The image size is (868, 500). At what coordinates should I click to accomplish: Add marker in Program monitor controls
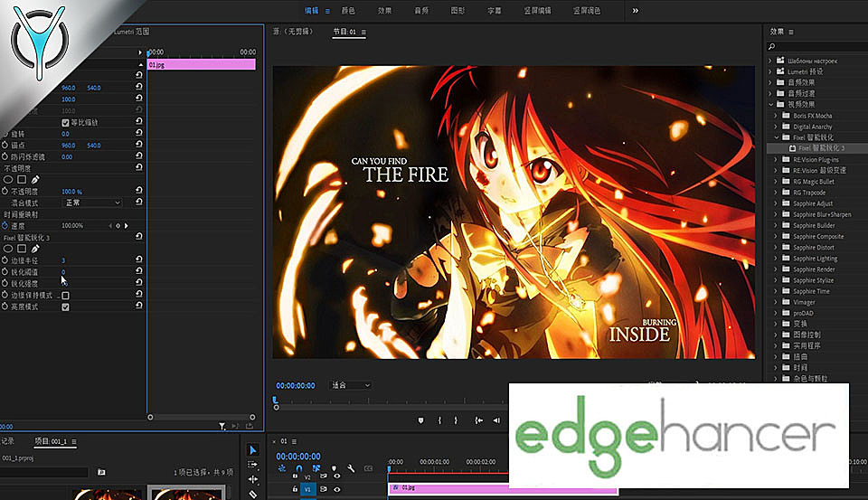pyautogui.click(x=420, y=420)
